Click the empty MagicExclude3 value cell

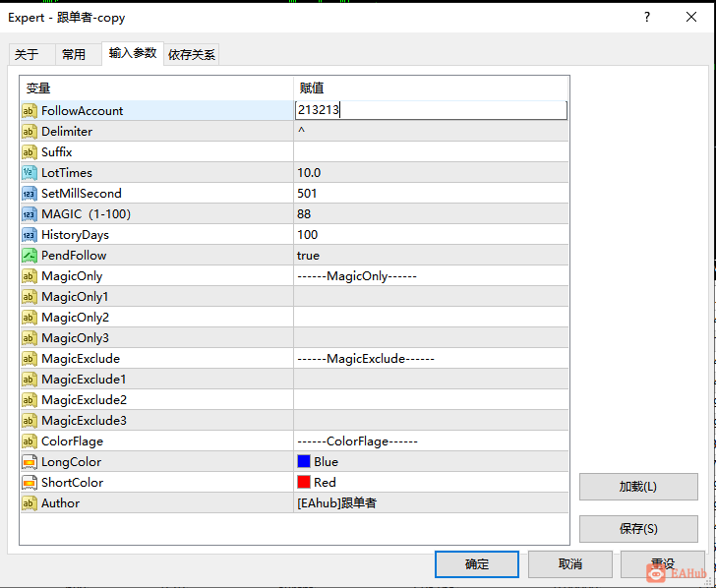point(431,421)
